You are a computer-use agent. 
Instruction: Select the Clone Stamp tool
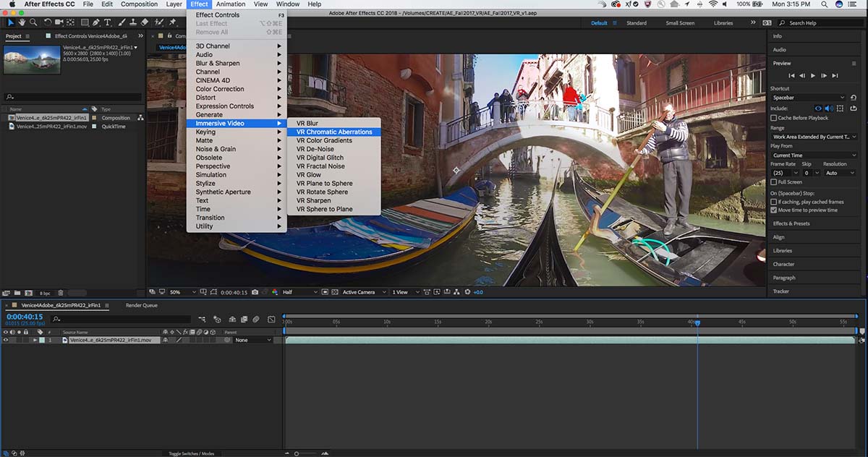pyautogui.click(x=133, y=22)
